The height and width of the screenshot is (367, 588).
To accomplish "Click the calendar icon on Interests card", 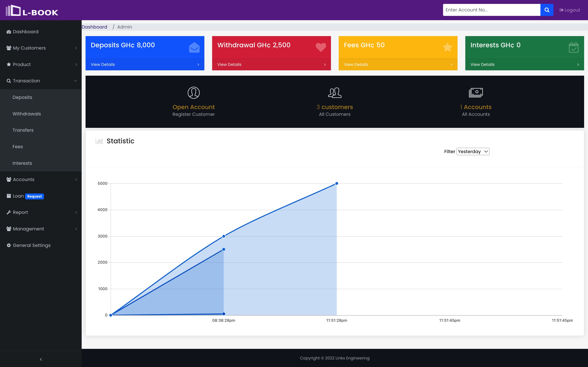I will point(574,48).
